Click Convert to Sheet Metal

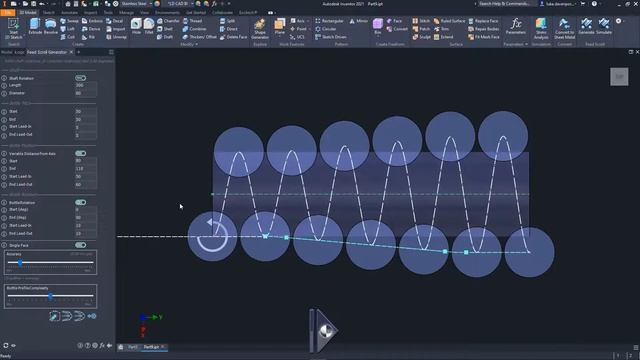564,29
